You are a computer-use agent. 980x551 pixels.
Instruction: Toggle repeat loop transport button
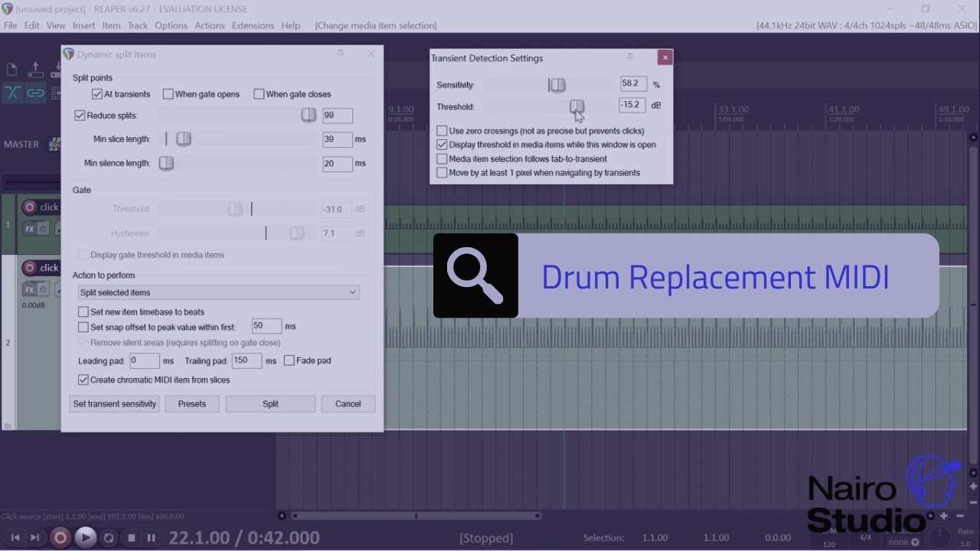[109, 538]
